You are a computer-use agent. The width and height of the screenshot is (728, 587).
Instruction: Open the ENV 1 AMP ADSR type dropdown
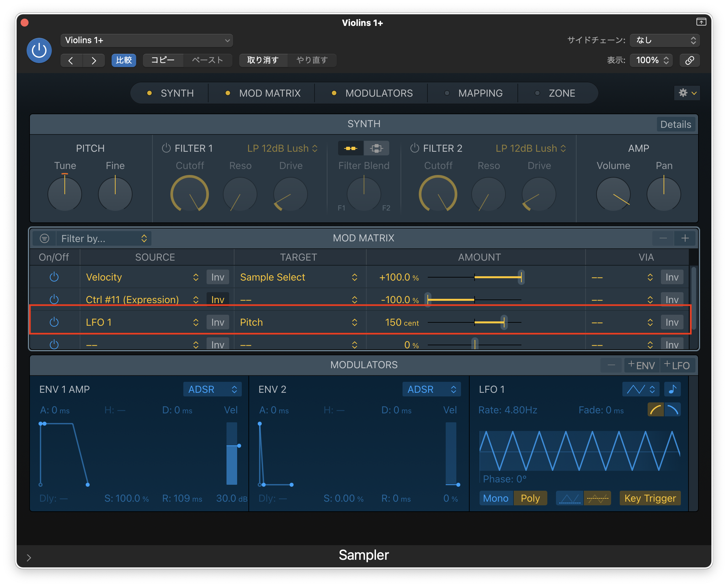pyautogui.click(x=212, y=389)
